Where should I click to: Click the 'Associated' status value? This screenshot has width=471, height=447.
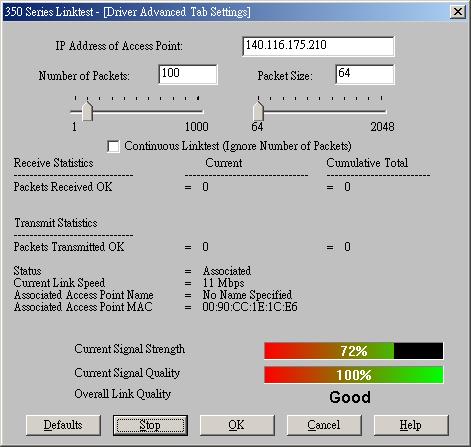pos(227,271)
